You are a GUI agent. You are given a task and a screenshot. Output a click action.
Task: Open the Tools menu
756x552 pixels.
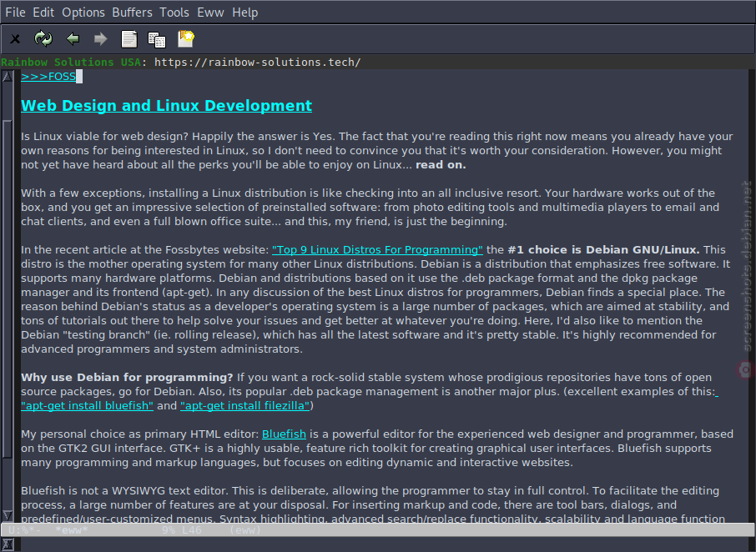coord(174,13)
